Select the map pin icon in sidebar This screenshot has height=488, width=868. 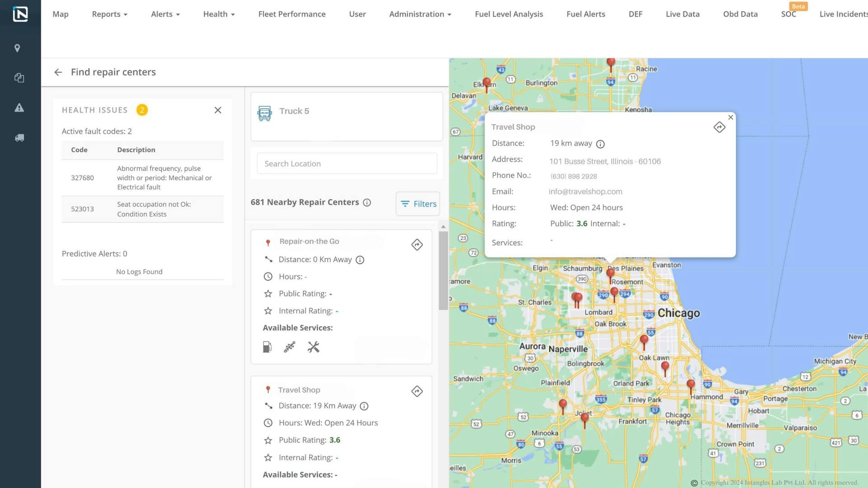click(17, 48)
